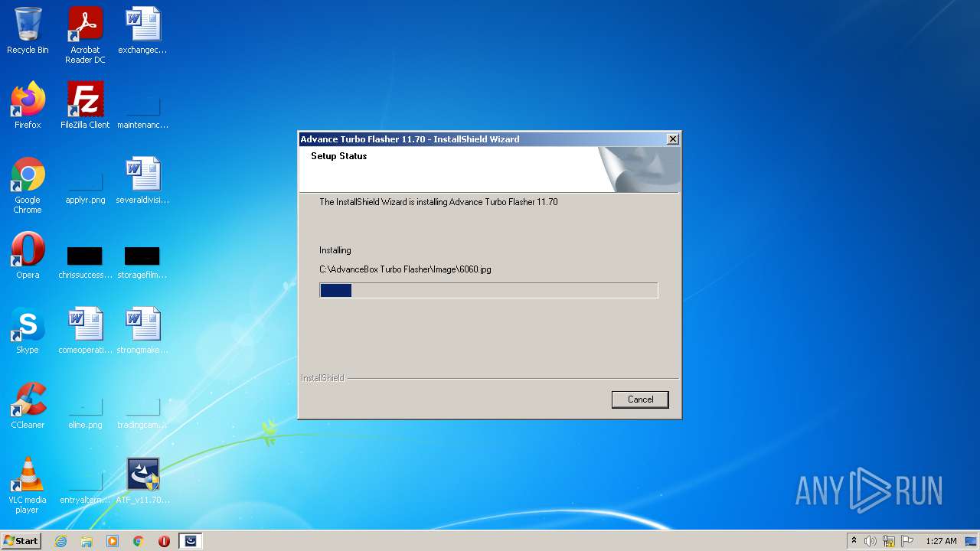Select comeoperati Word document
Screen dimensions: 980x551
pyautogui.click(x=85, y=331)
